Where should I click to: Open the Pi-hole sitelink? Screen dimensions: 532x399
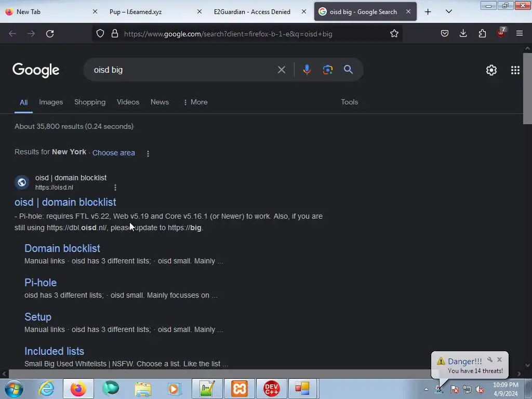click(41, 283)
